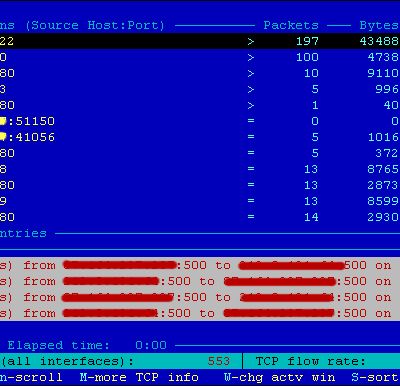Image resolution: width=400 pixels, height=386 pixels.
Task: Click the Bytes column header
Action: click(x=379, y=25)
